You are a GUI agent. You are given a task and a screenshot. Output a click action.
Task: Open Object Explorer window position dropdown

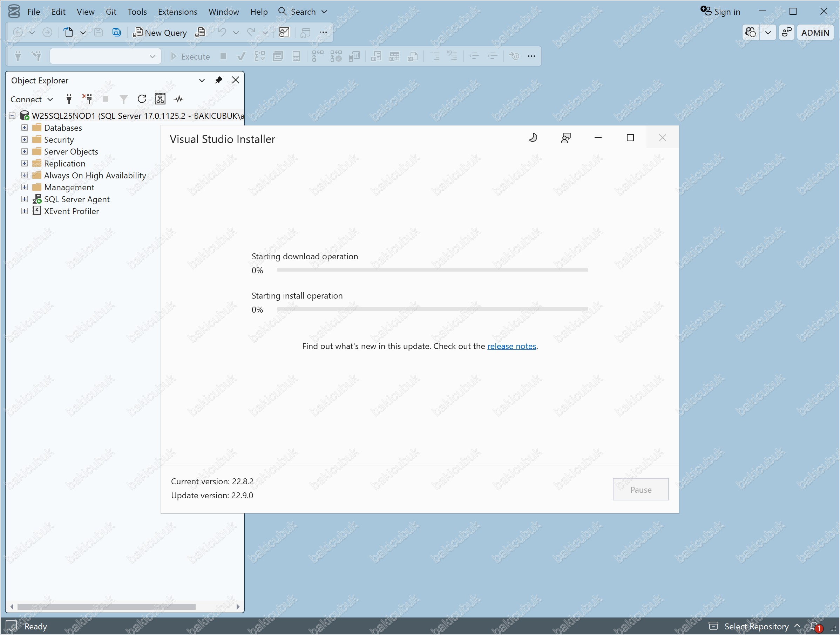(202, 80)
